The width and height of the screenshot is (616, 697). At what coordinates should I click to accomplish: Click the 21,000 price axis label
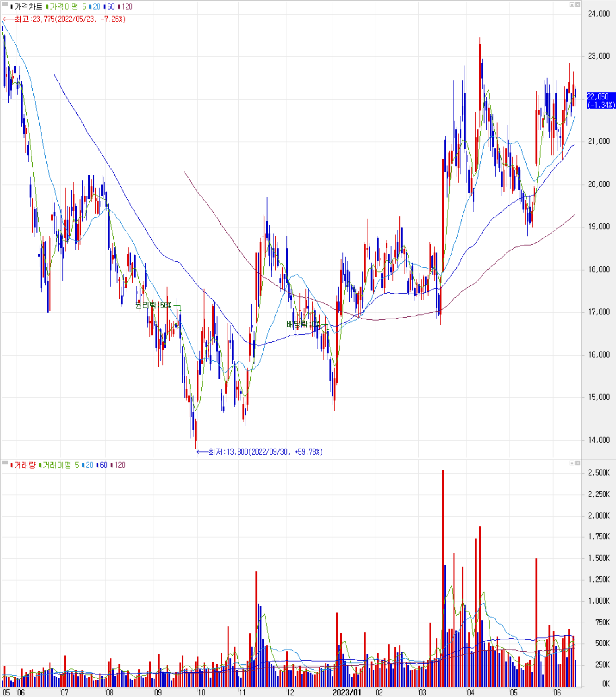point(599,141)
